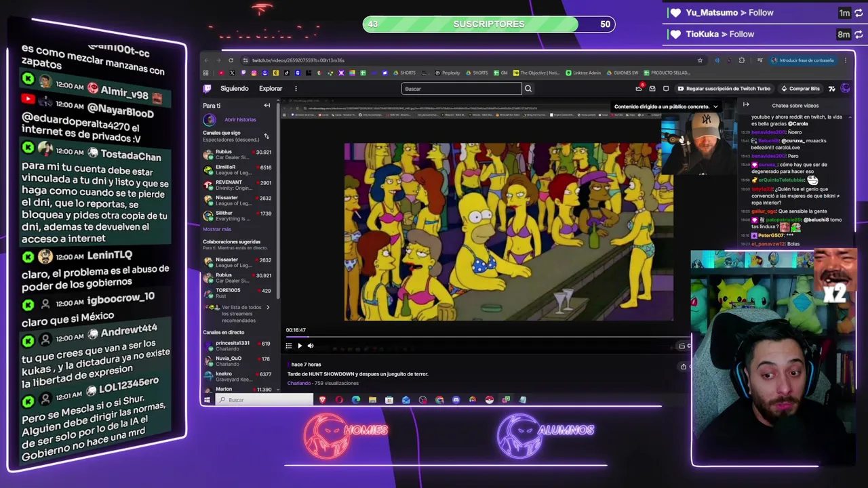
Task: Open the browser extensions puzzle icon
Action: click(741, 60)
